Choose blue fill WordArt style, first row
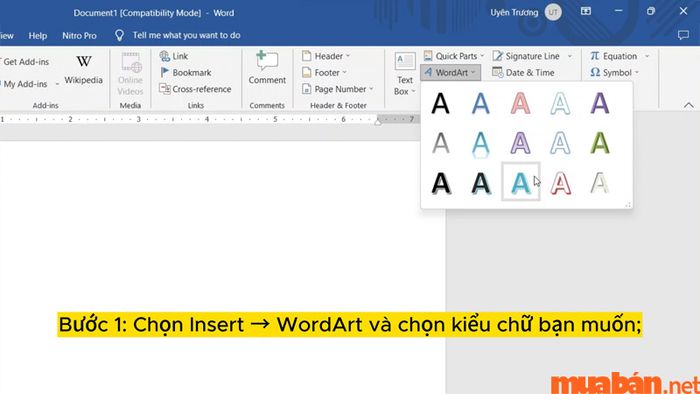700x394 pixels. tap(481, 104)
